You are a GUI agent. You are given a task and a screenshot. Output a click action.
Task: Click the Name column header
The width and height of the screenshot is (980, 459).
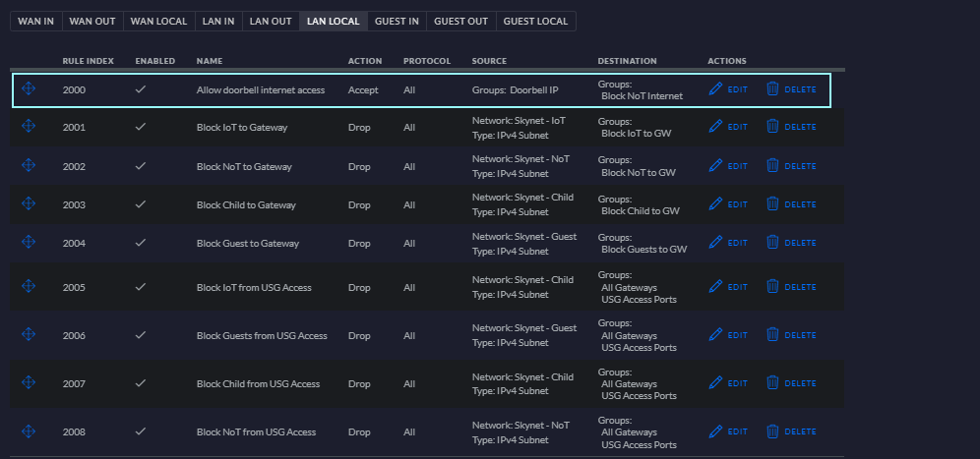pyautogui.click(x=210, y=61)
